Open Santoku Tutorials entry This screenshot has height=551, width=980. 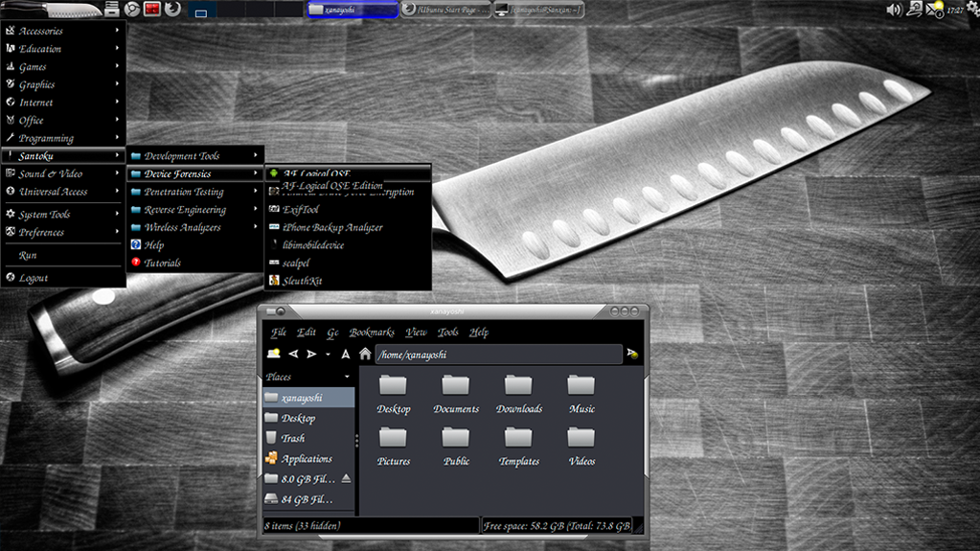coord(195,263)
